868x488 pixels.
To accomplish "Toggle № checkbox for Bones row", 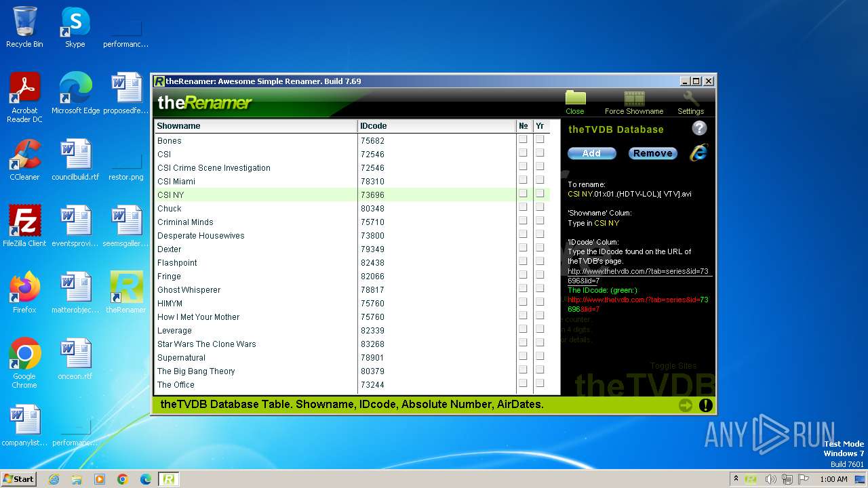I will 523,139.
